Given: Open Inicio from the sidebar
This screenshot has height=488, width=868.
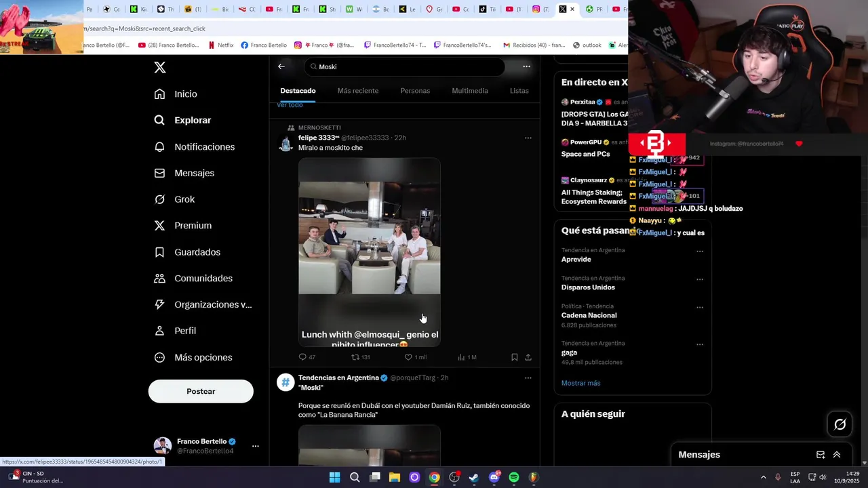Looking at the screenshot, I should [176, 94].
